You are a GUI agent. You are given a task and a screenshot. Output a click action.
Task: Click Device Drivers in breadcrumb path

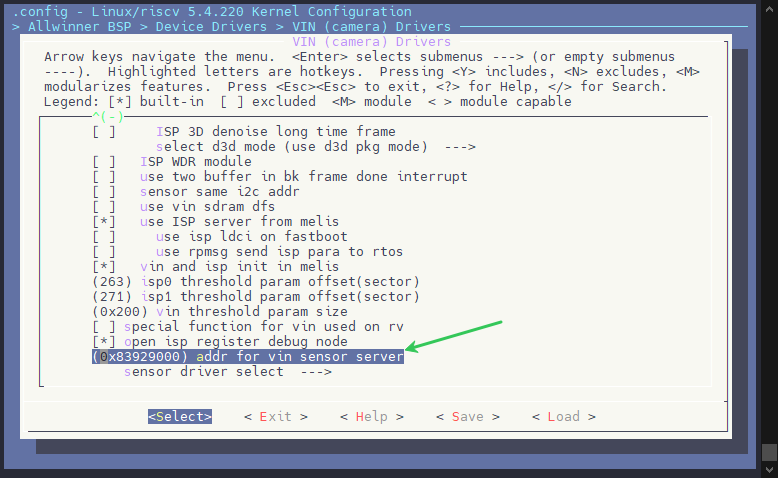click(x=211, y=26)
